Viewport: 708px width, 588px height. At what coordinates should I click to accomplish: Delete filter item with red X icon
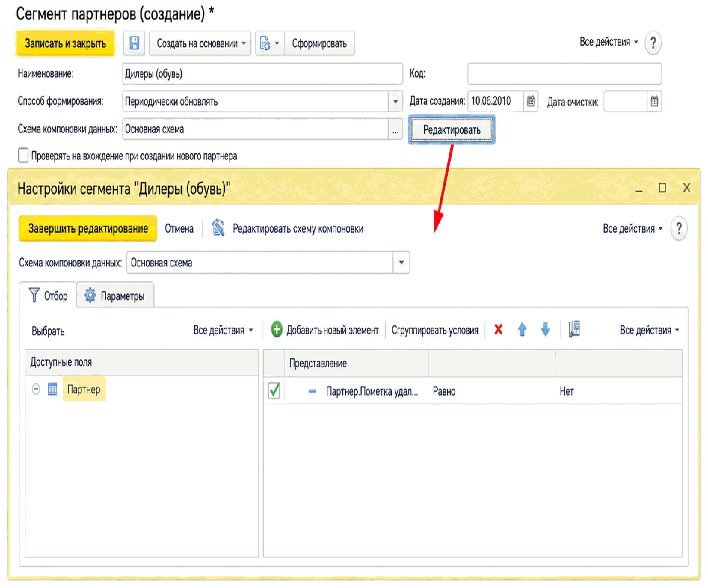coord(498,330)
